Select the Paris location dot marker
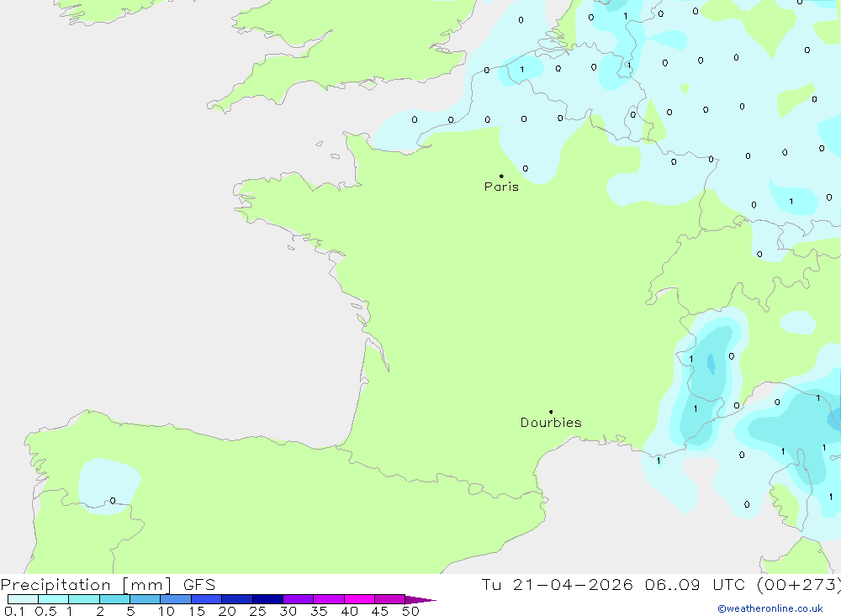The width and height of the screenshot is (841, 616). coord(501,176)
